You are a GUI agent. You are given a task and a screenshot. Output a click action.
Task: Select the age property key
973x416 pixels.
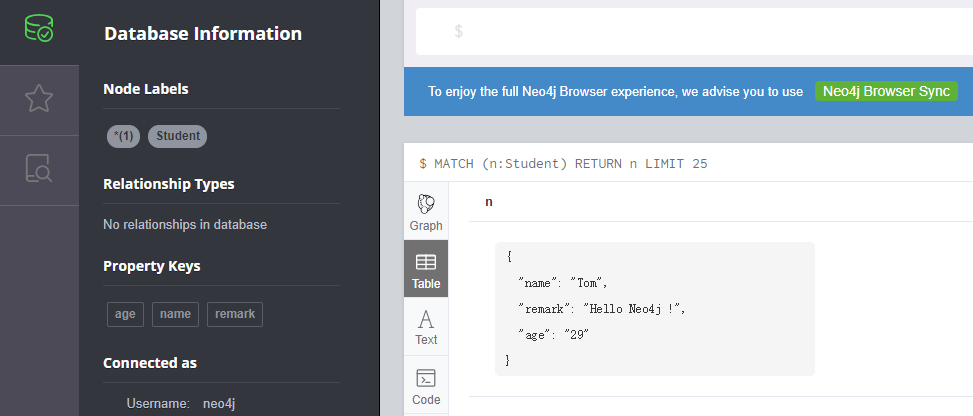click(x=125, y=314)
